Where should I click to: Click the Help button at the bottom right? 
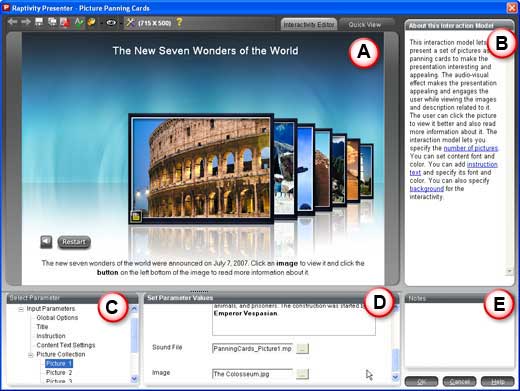(498, 381)
